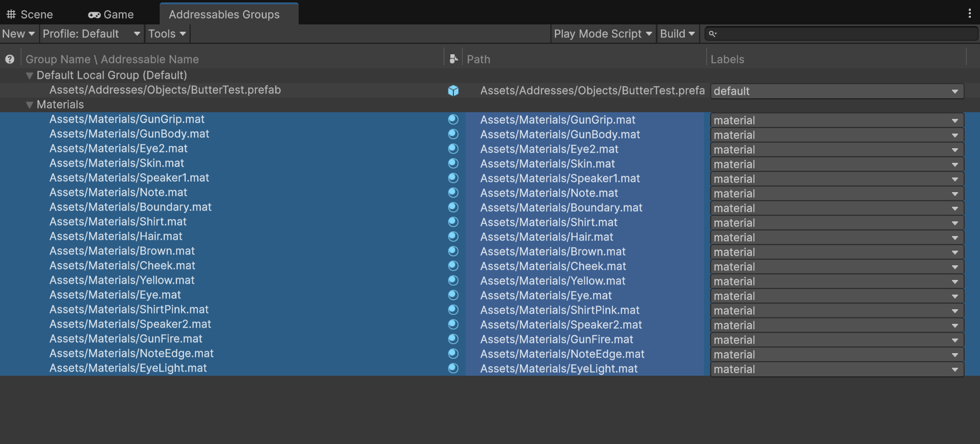Open the label dropdown for ShirtPink.mat
Image resolution: width=980 pixels, height=444 pixels.
point(837,310)
